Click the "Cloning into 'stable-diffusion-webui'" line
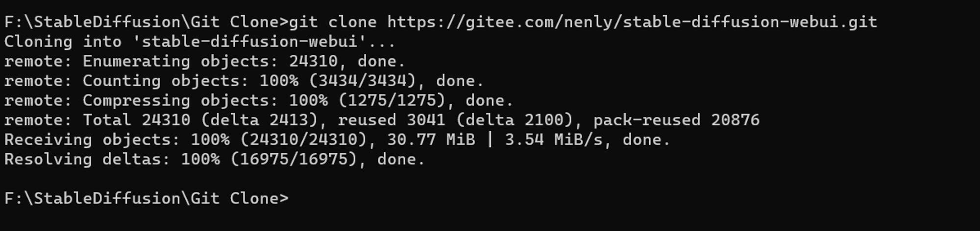This screenshot has height=231, width=980. coord(199,42)
